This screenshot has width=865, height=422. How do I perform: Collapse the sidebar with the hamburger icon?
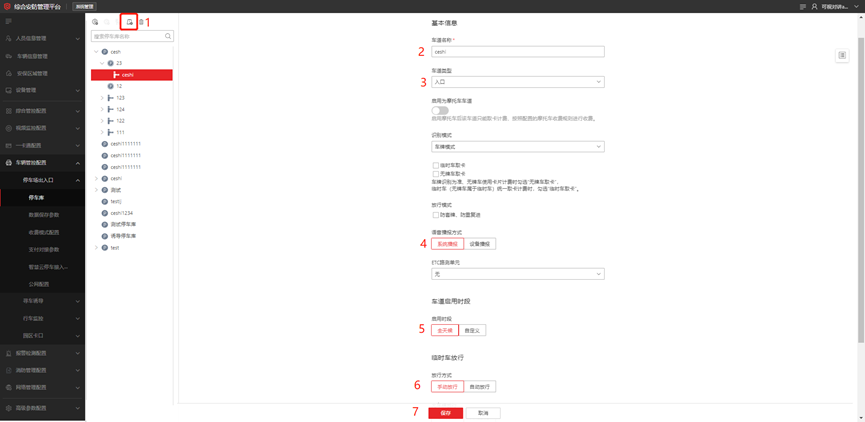[x=8, y=21]
